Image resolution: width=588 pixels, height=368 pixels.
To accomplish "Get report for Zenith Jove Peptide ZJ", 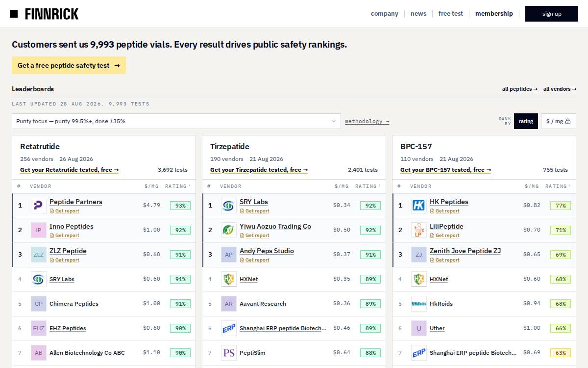I will (x=444, y=260).
